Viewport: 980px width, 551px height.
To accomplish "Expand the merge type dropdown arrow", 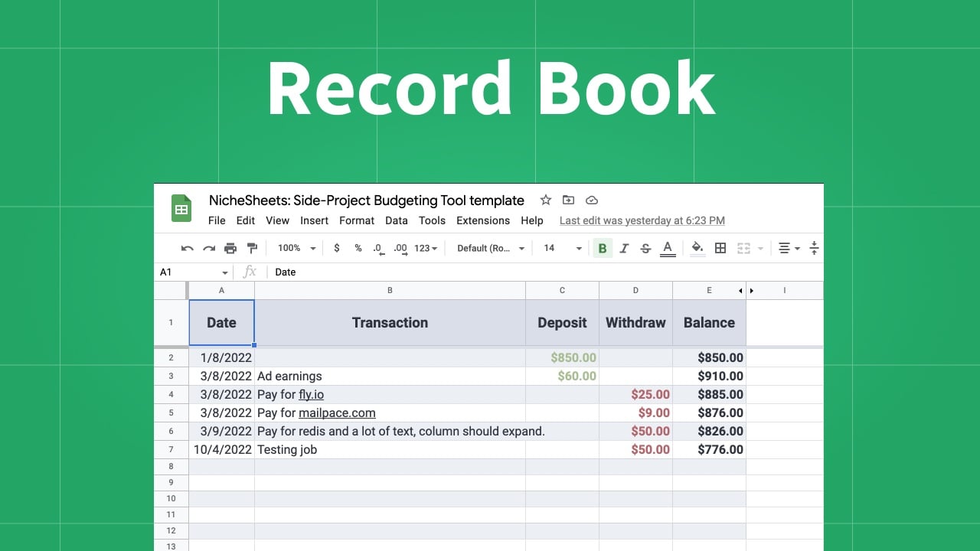I will coord(760,248).
